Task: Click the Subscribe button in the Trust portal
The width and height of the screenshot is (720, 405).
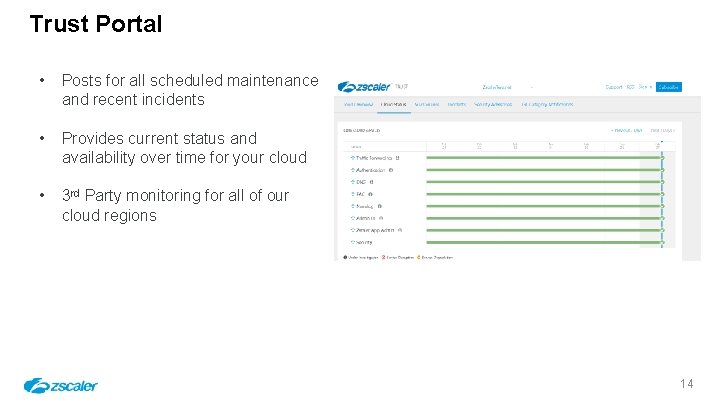Action: pyautogui.click(x=669, y=87)
